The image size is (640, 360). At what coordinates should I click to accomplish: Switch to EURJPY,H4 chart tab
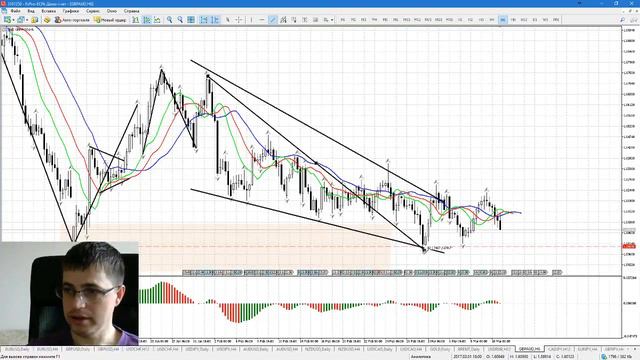pos(587,349)
